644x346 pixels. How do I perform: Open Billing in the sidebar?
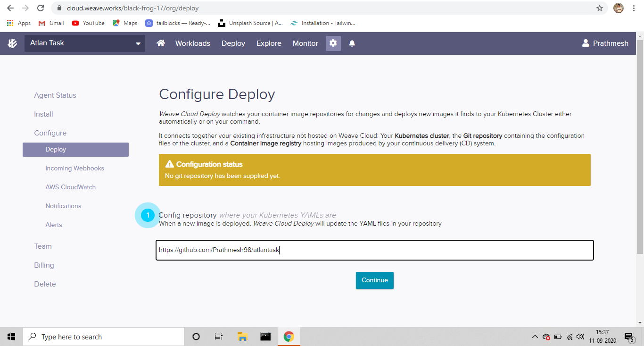point(44,265)
